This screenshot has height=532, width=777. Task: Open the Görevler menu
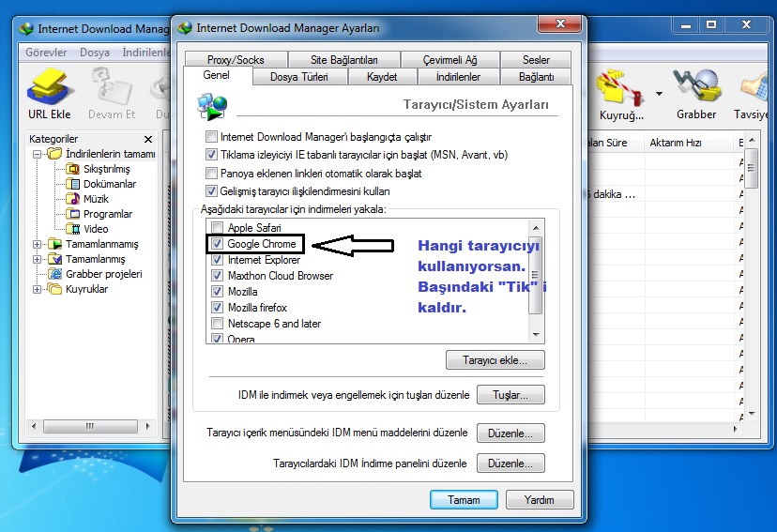[46, 52]
